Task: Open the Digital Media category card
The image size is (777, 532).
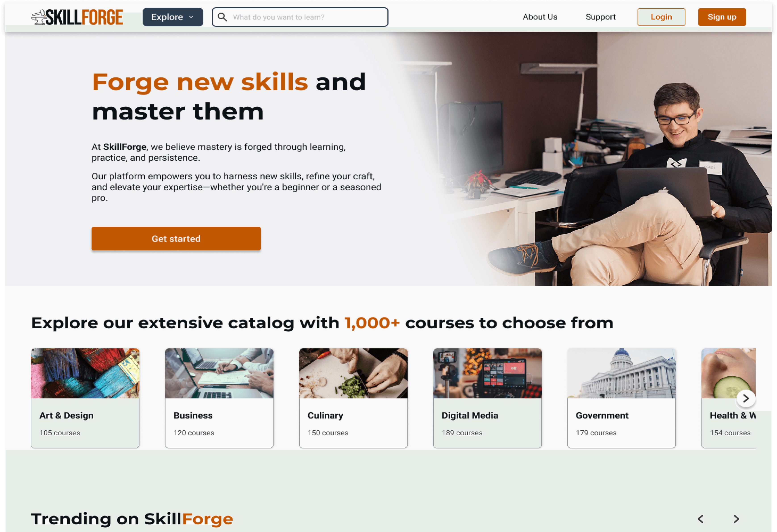Action: click(x=487, y=398)
